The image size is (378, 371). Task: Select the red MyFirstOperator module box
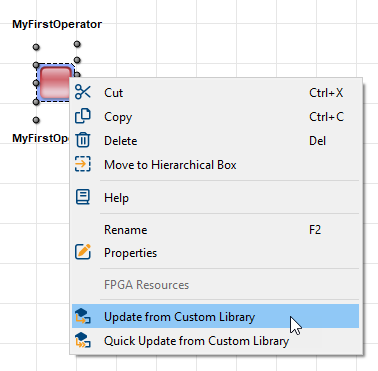[54, 82]
